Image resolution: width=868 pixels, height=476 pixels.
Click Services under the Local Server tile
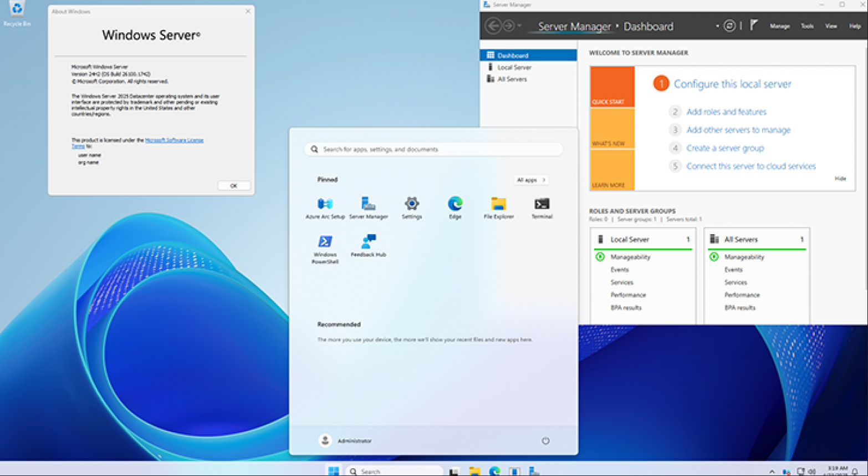point(621,282)
